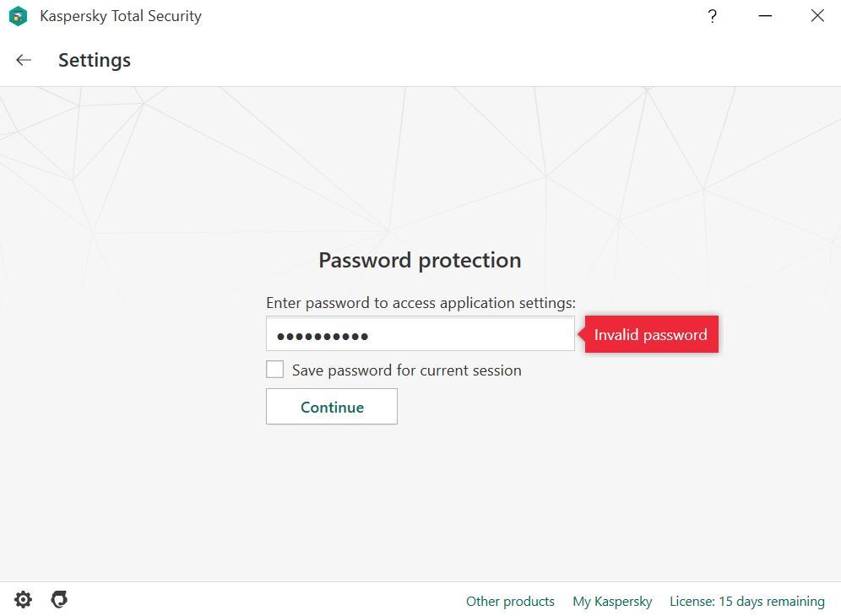The height and width of the screenshot is (616, 841).
Task: Click the 'Save password for current session' label
Action: [406, 370]
